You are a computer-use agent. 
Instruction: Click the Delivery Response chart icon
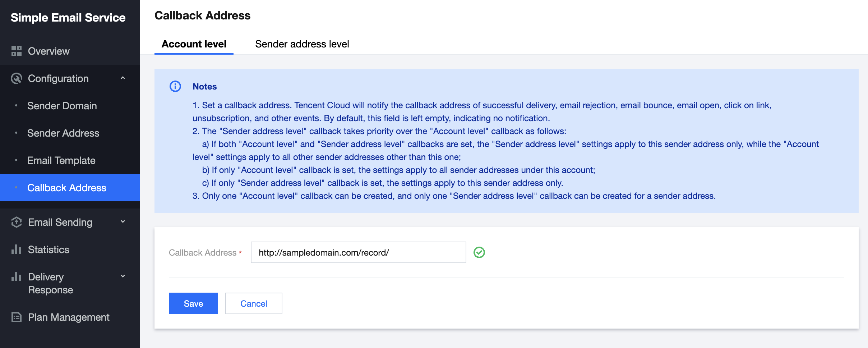pos(17,277)
